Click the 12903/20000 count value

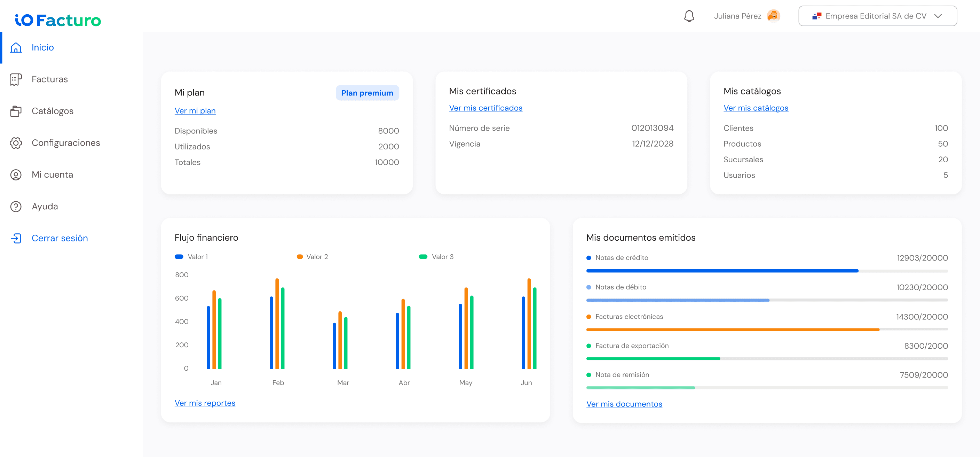point(922,258)
